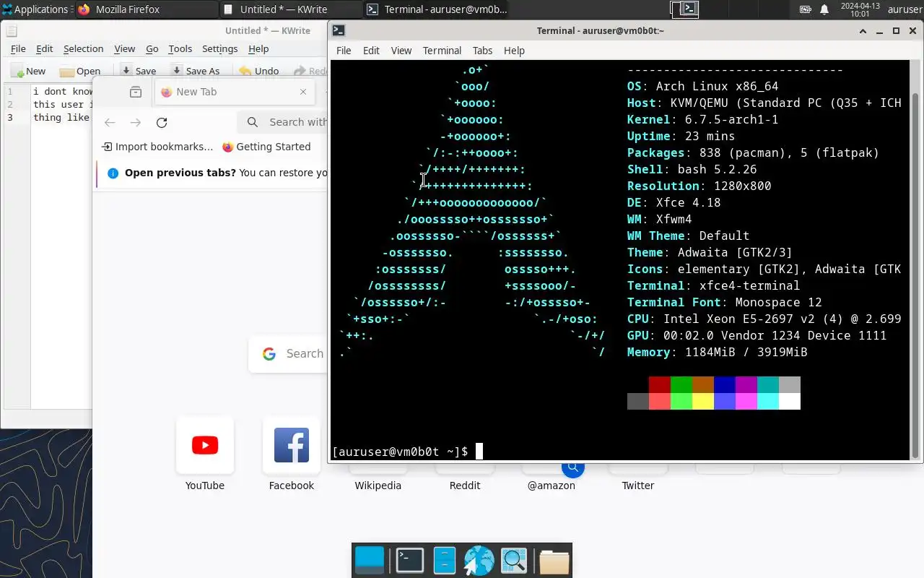
Task: Open the Tools menu in KWrite
Action: [x=180, y=48]
